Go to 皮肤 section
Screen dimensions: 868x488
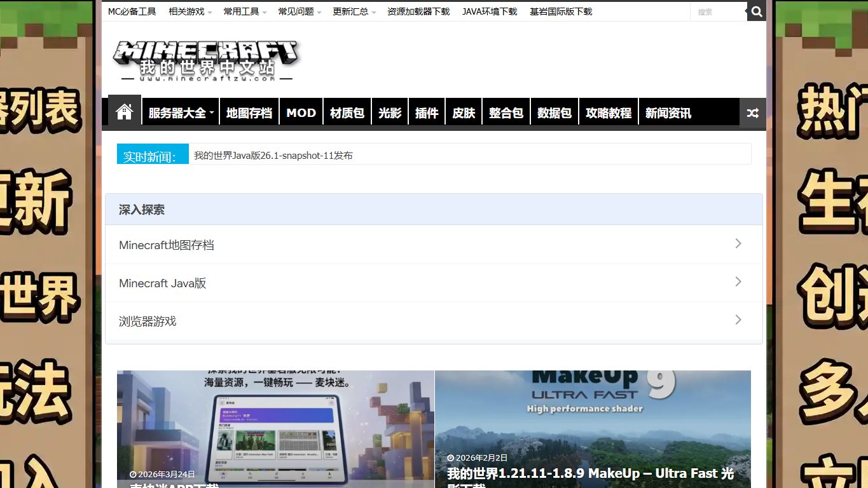464,113
